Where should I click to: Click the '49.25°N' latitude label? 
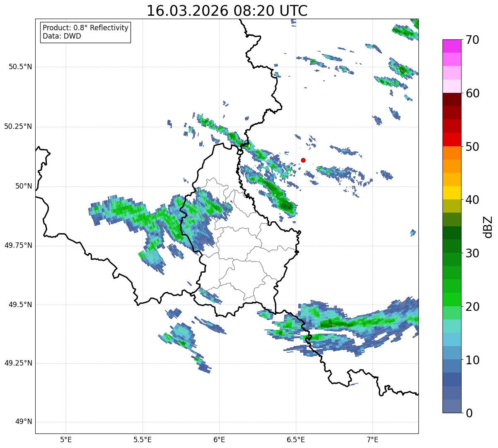click(x=18, y=363)
